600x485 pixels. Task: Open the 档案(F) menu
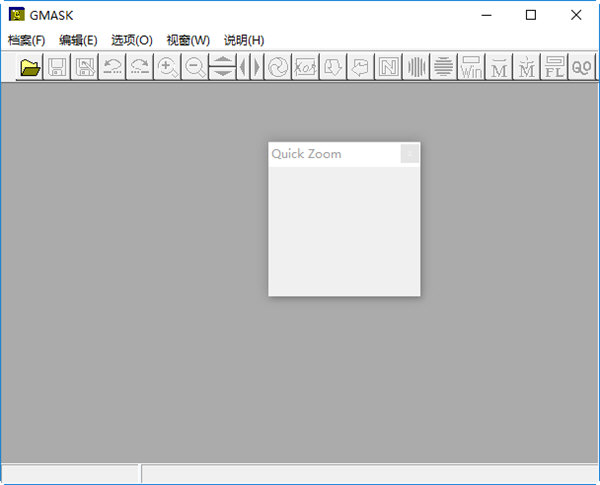[x=26, y=40]
